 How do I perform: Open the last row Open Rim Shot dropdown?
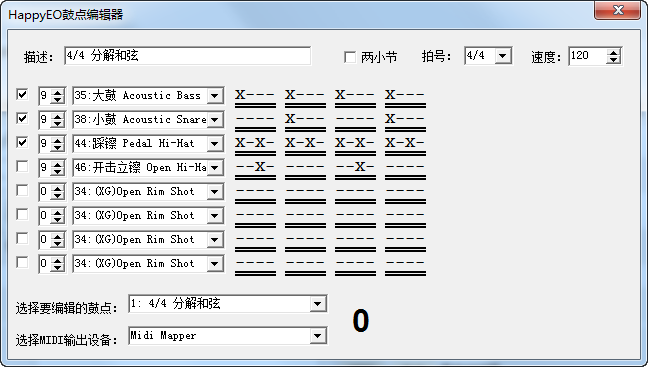pyautogui.click(x=214, y=264)
